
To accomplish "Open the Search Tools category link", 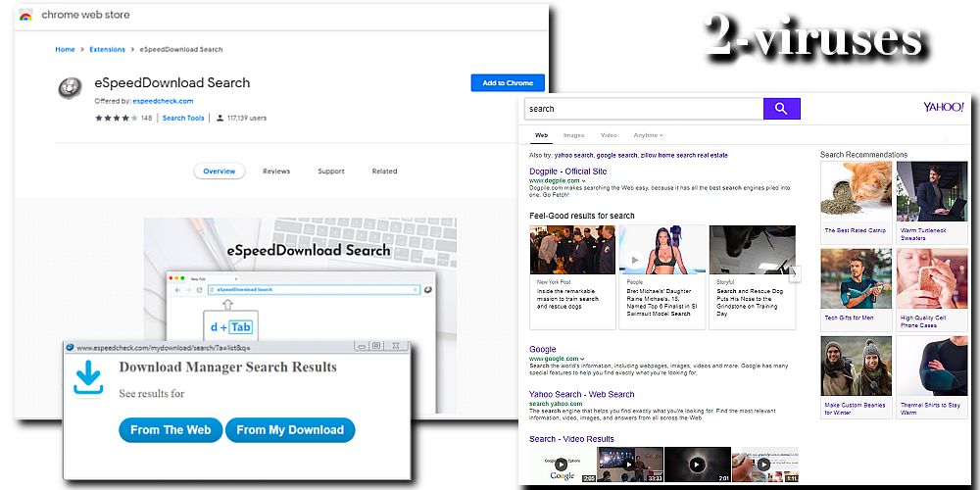I will [183, 118].
